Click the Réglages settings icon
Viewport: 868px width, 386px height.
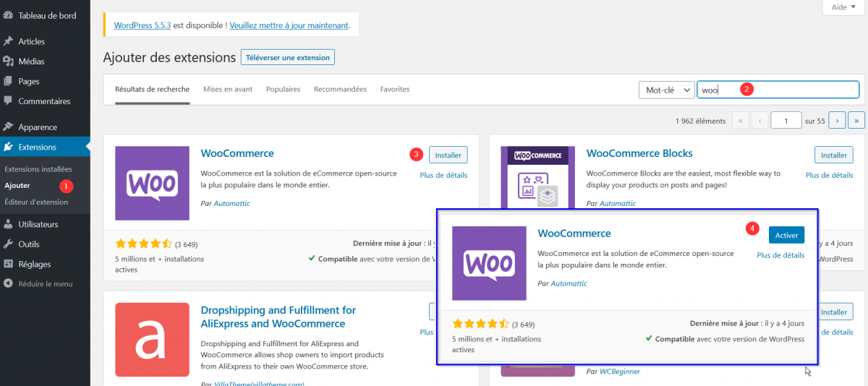click(x=8, y=264)
